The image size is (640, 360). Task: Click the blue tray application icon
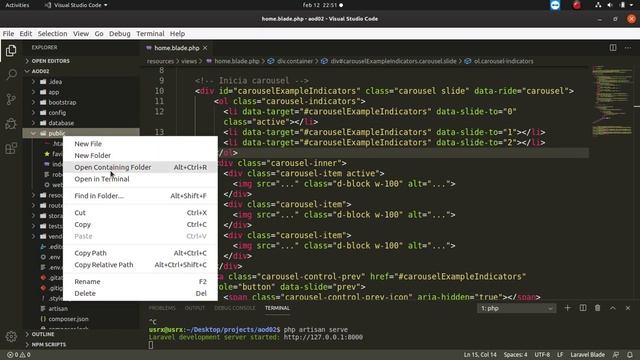pos(555,5)
